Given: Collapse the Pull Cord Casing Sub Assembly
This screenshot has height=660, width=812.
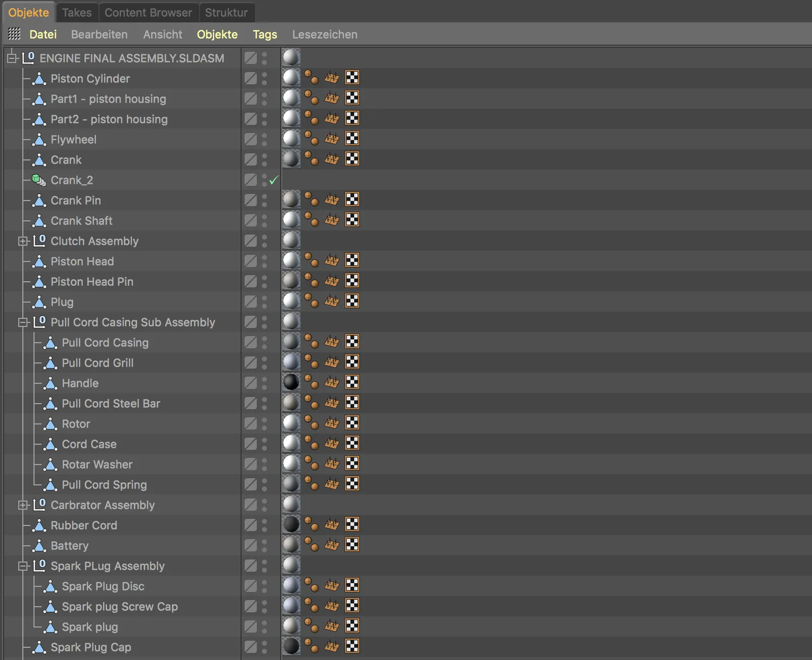Looking at the screenshot, I should tap(23, 322).
